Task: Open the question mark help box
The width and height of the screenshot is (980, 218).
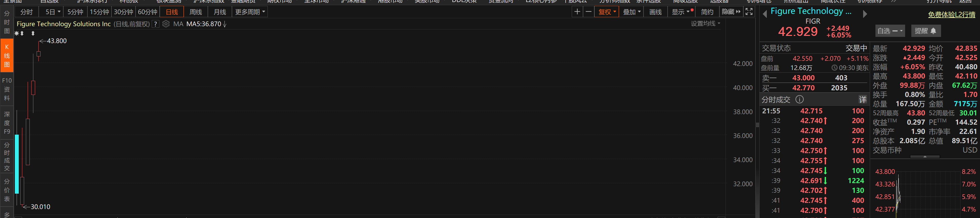Action: (x=155, y=24)
